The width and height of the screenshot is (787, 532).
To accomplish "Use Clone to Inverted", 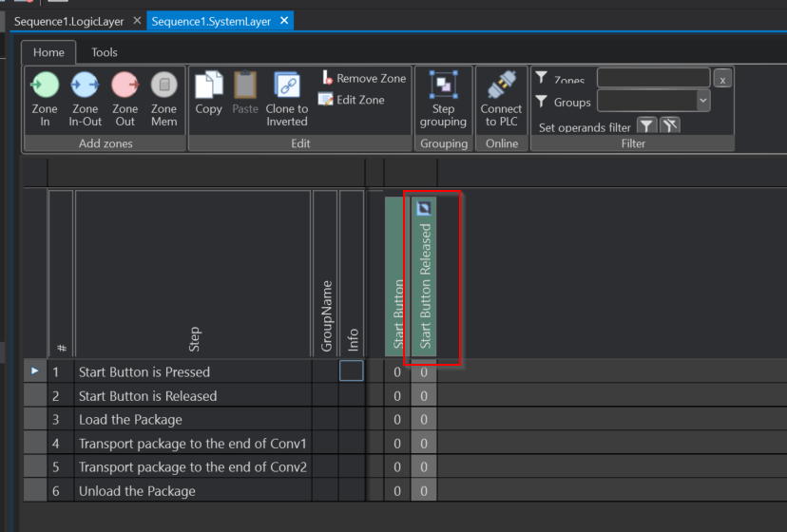I will (287, 99).
